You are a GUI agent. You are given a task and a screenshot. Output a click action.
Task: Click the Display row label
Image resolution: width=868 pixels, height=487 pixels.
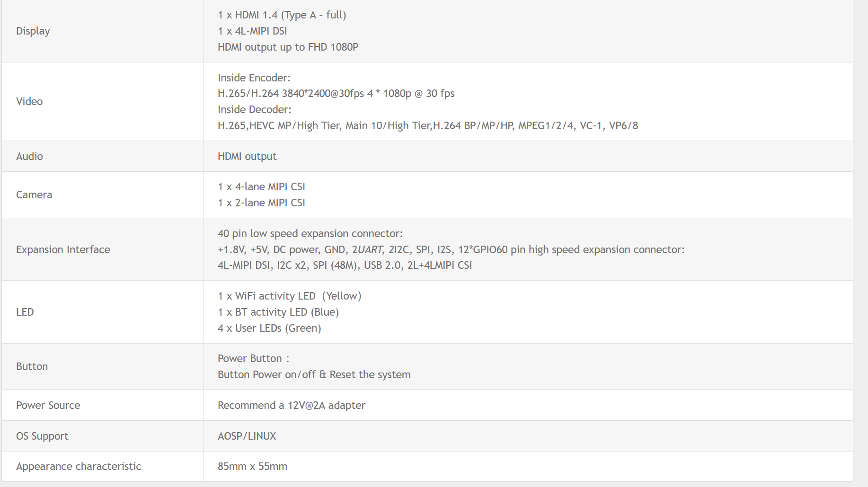tap(33, 31)
